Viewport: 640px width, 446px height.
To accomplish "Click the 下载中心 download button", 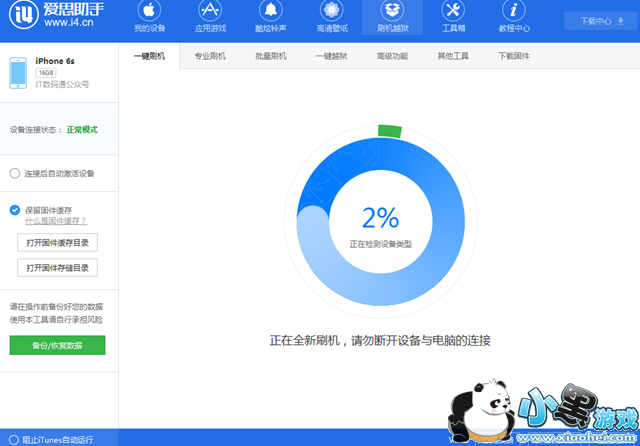I will coord(602,21).
